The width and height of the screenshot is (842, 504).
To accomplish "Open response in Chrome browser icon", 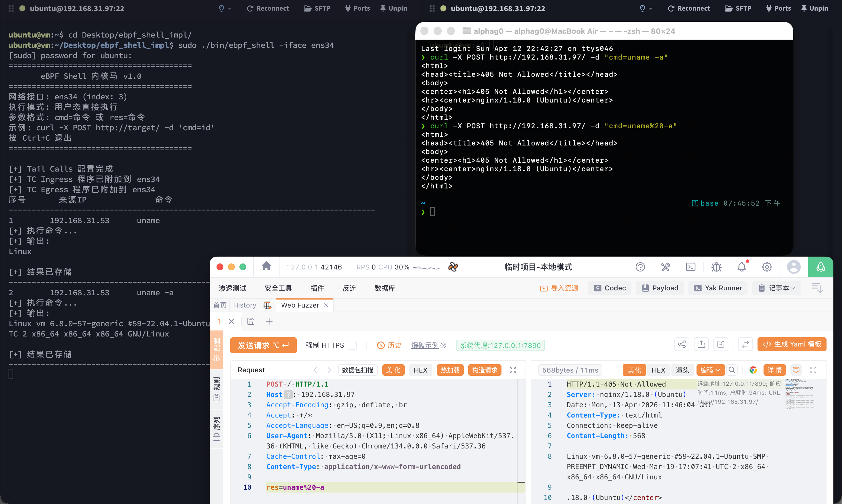I will (x=753, y=370).
